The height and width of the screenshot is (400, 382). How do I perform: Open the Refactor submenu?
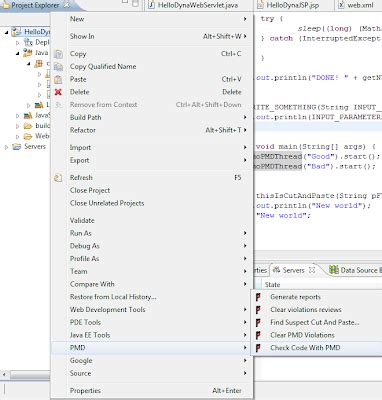tap(152, 130)
